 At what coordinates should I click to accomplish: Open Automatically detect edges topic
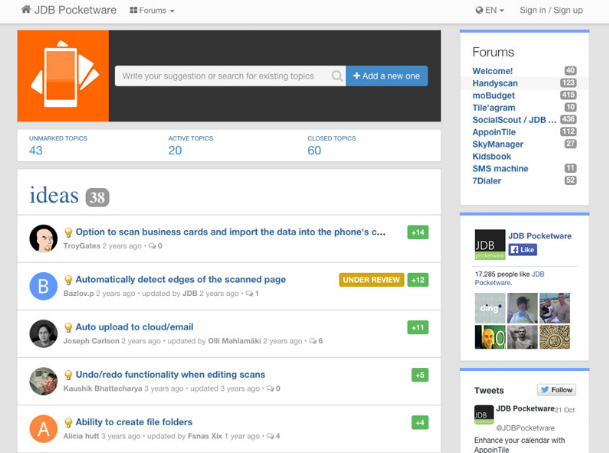[x=181, y=279]
